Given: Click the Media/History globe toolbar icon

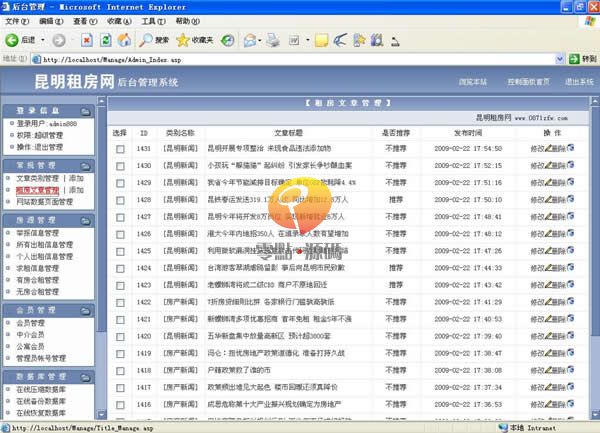Looking at the screenshot, I should (228, 40).
